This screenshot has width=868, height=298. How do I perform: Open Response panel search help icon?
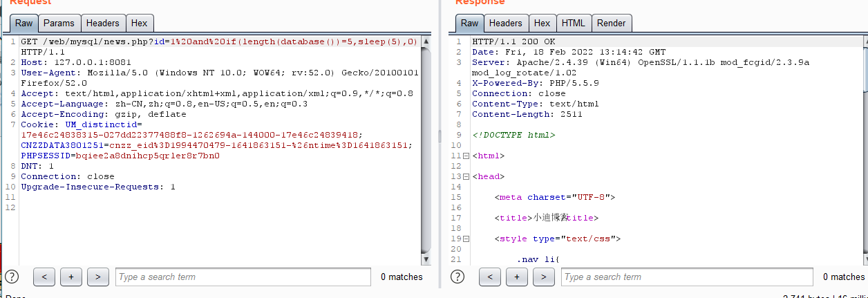pyautogui.click(x=457, y=277)
